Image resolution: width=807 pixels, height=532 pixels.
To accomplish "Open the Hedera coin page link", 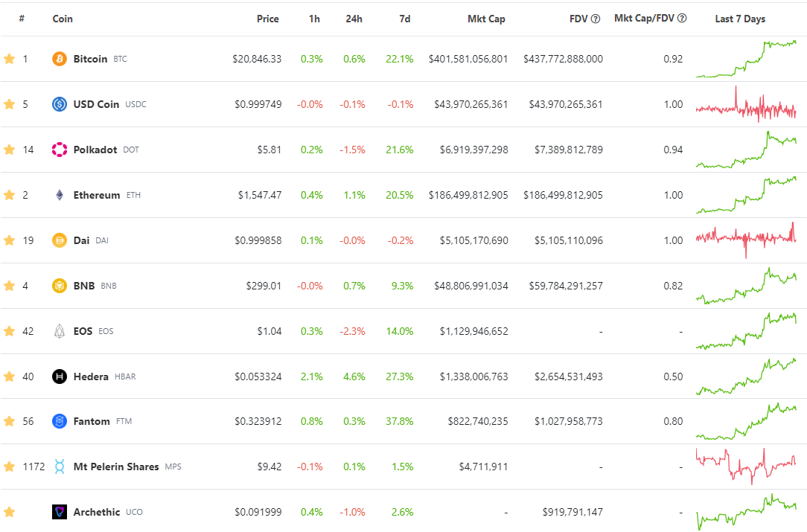I will (x=91, y=376).
